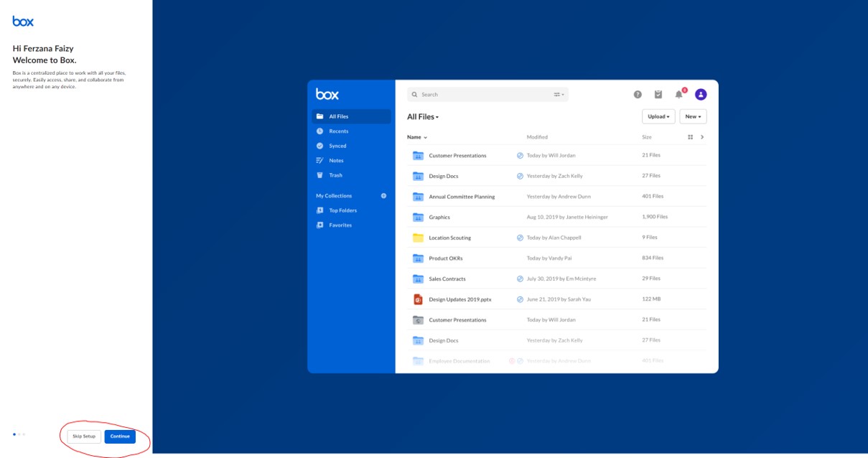Click "June 21, 2019 by Sarah Yau"
Screen dimensions: 868x458
tap(559, 299)
